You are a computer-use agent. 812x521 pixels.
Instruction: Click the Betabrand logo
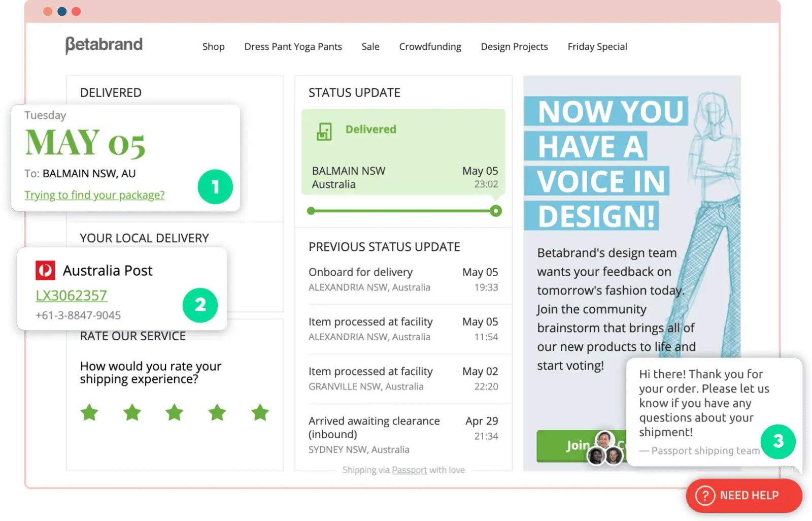tap(104, 45)
